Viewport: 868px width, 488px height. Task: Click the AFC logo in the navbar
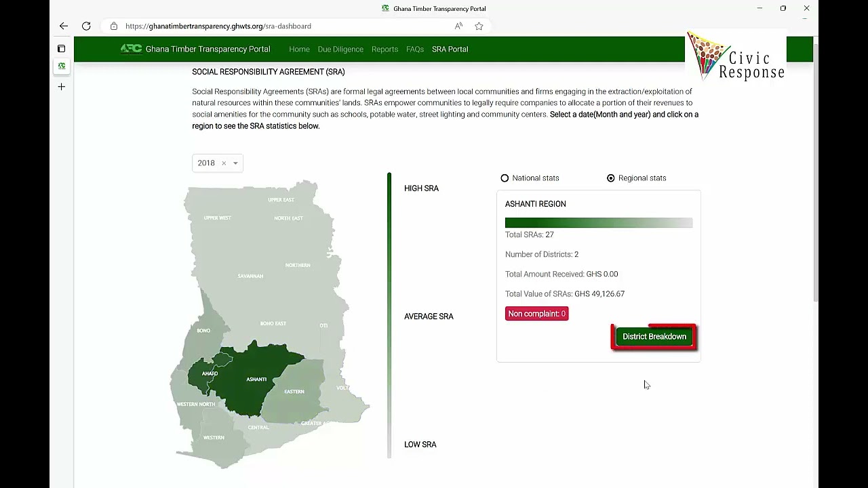coord(131,49)
